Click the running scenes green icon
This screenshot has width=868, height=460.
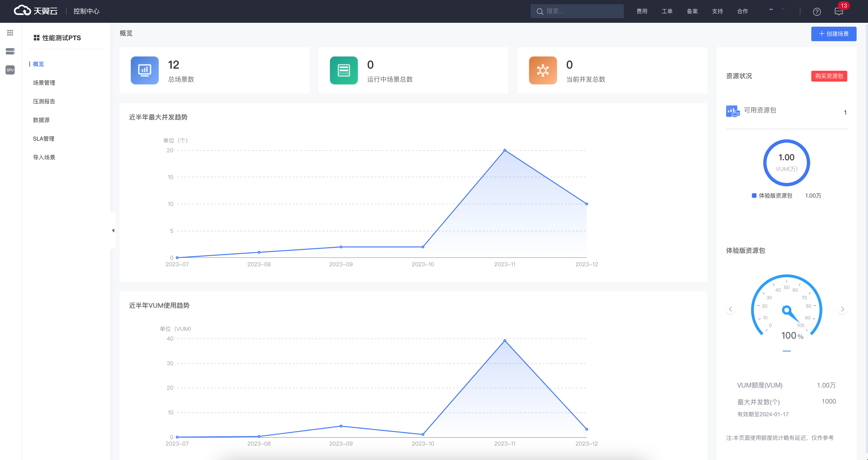click(x=344, y=70)
